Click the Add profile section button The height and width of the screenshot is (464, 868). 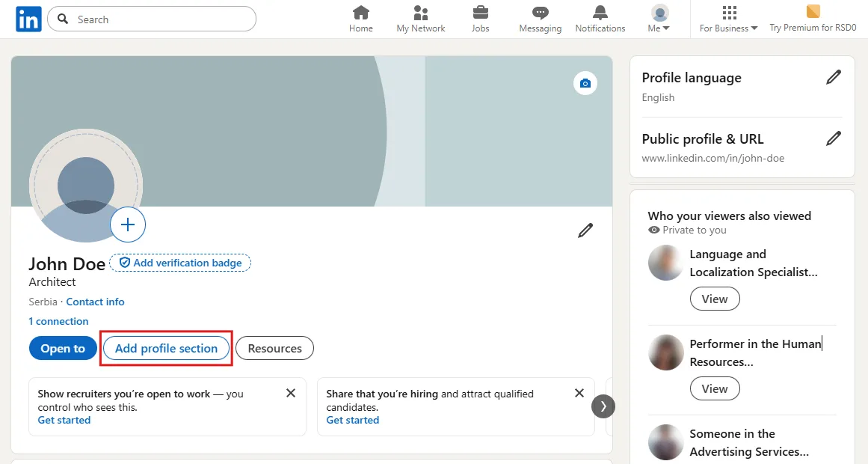[166, 348]
